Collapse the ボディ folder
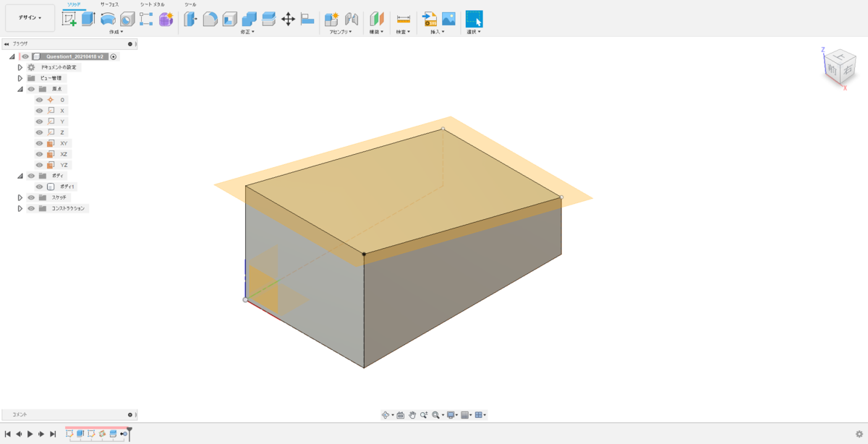This screenshot has width=868, height=444. pos(20,176)
